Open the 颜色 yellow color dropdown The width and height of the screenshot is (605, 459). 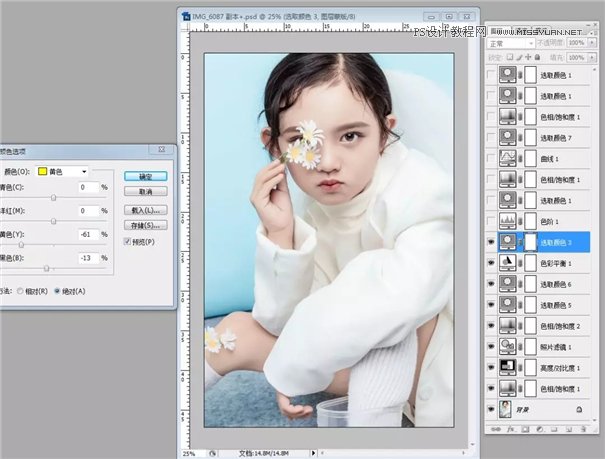[63, 171]
